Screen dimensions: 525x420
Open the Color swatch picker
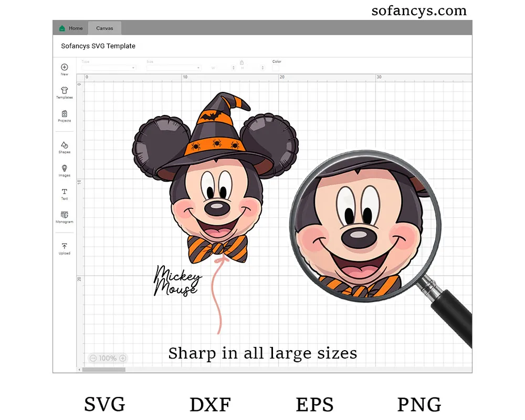[276, 68]
